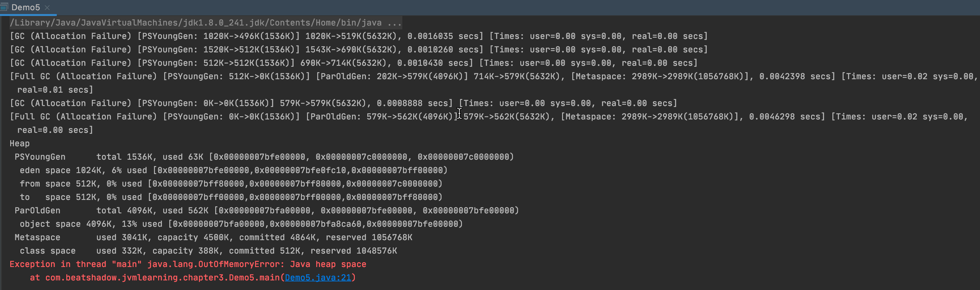Click the PSYoungGen total 1536K line
The height and width of the screenshot is (290, 980).
pyautogui.click(x=264, y=157)
